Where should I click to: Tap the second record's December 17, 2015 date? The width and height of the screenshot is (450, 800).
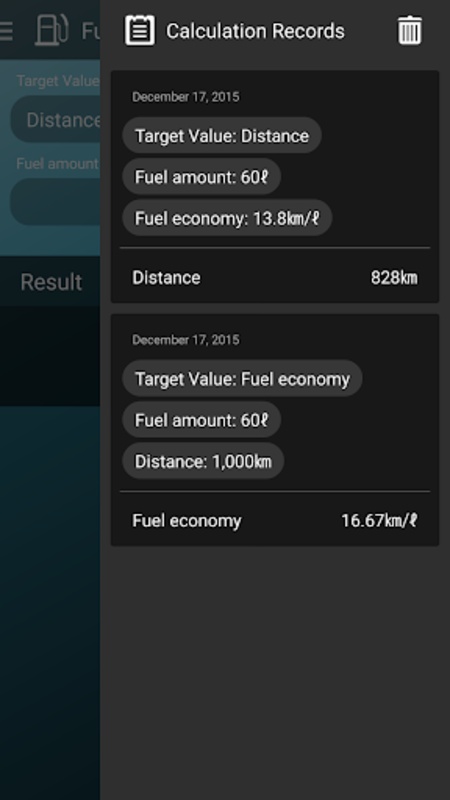(186, 340)
